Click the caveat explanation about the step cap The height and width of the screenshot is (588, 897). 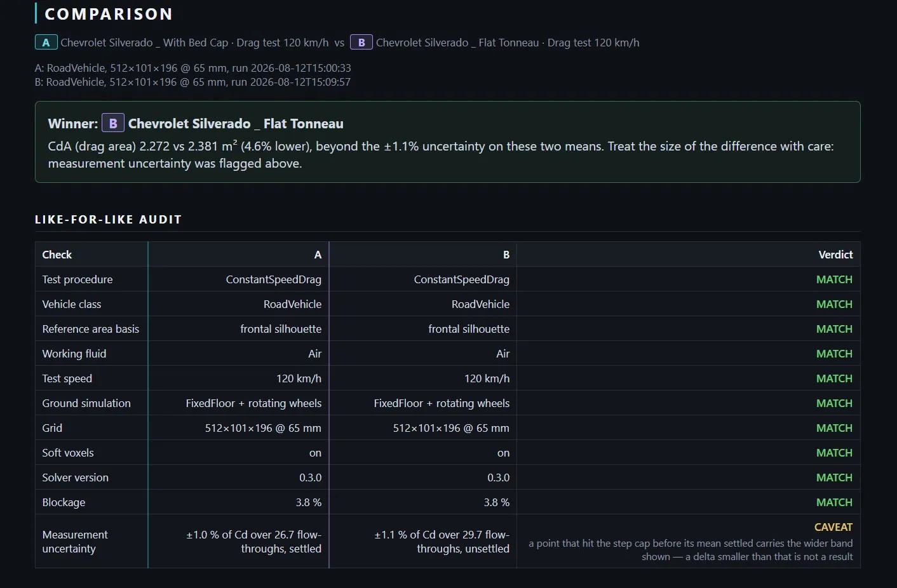[x=691, y=550]
